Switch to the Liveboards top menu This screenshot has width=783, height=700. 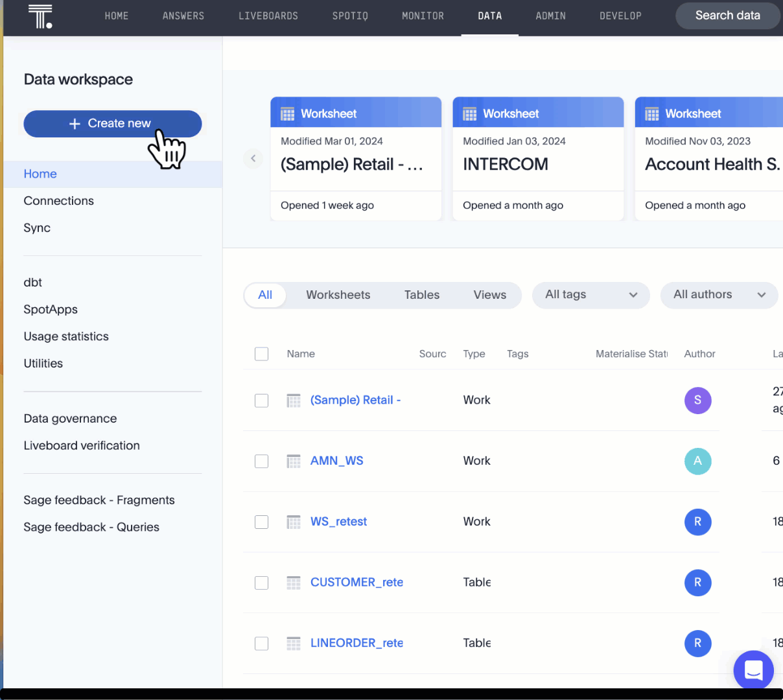tap(268, 16)
